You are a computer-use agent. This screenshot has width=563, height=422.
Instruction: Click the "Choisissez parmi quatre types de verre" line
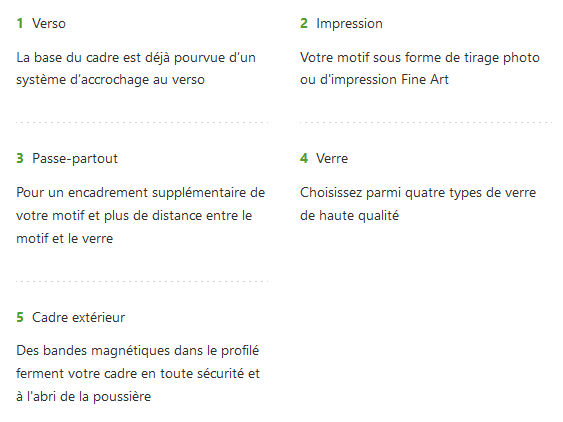tap(418, 193)
